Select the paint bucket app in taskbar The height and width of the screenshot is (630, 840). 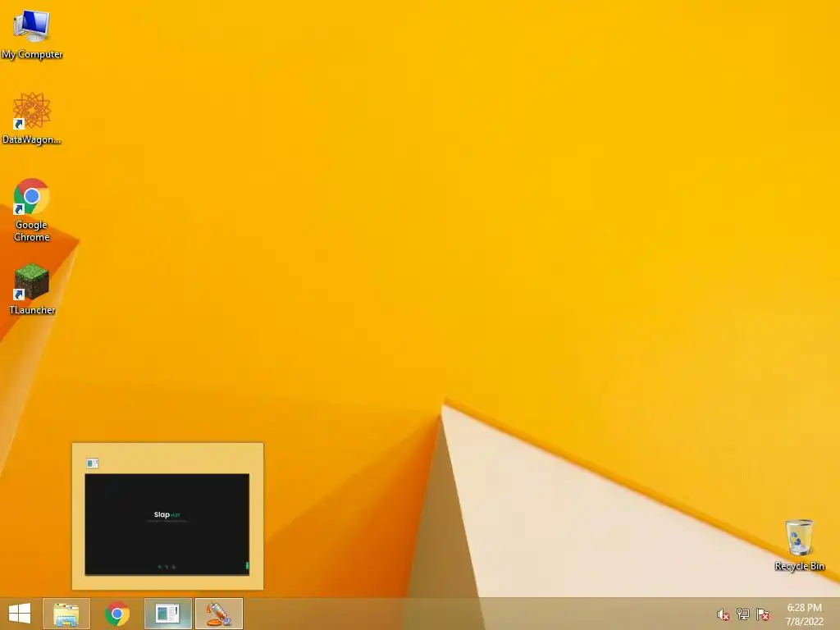(219, 614)
